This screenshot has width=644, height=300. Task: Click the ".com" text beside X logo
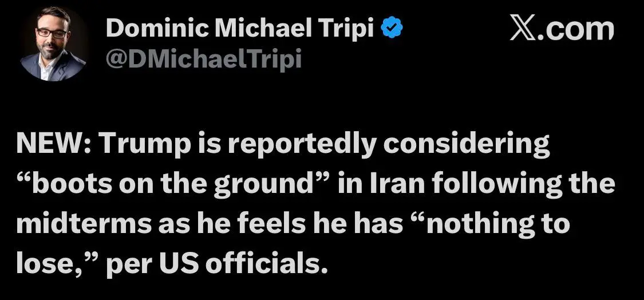tap(576, 30)
